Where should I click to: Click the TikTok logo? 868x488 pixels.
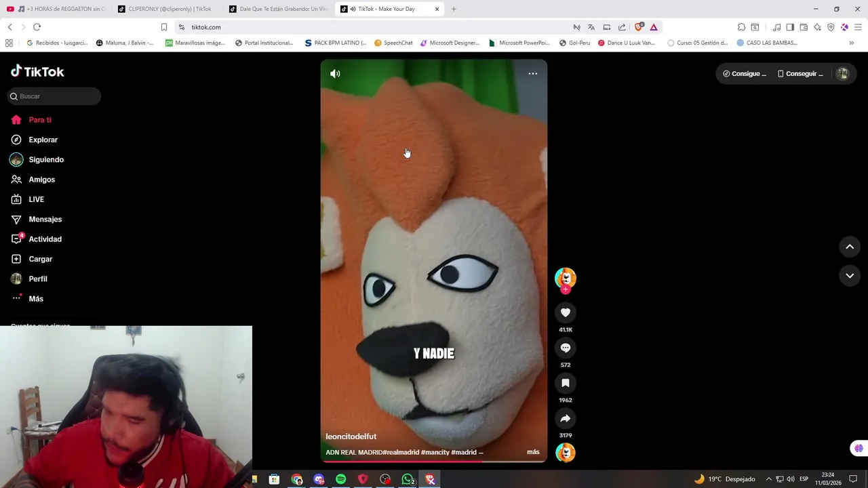[x=37, y=71]
